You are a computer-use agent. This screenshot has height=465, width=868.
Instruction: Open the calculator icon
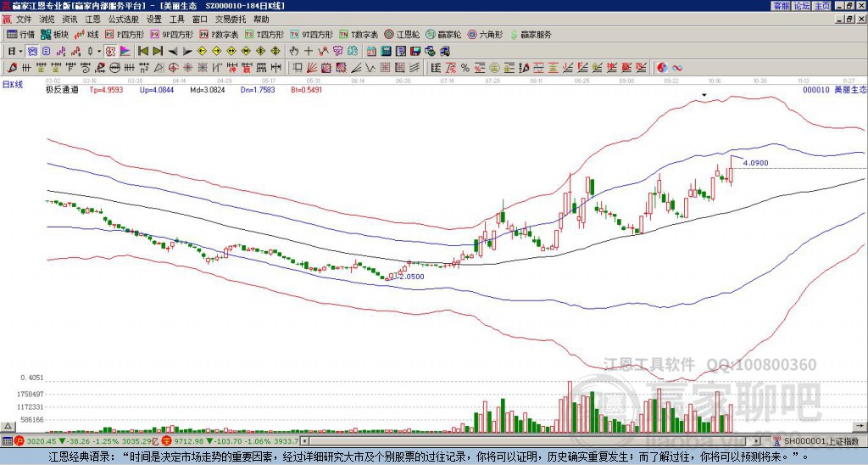pos(386,51)
